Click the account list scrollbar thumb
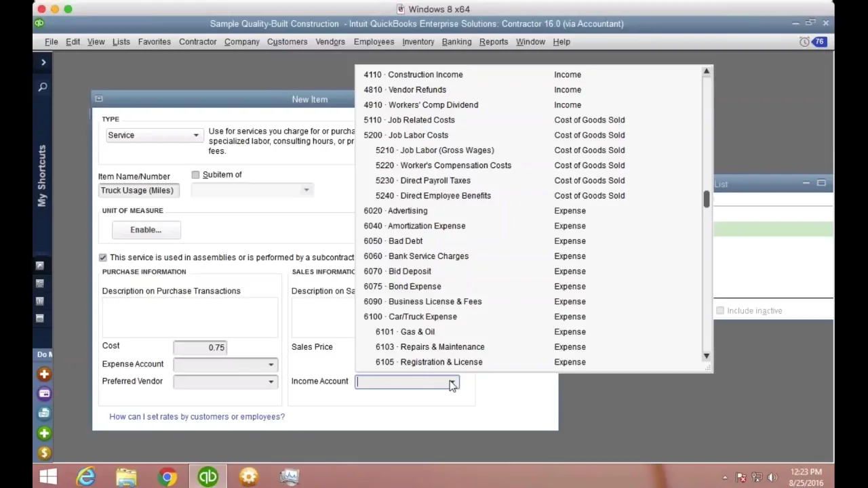Screen dimensions: 868x488 707,199
